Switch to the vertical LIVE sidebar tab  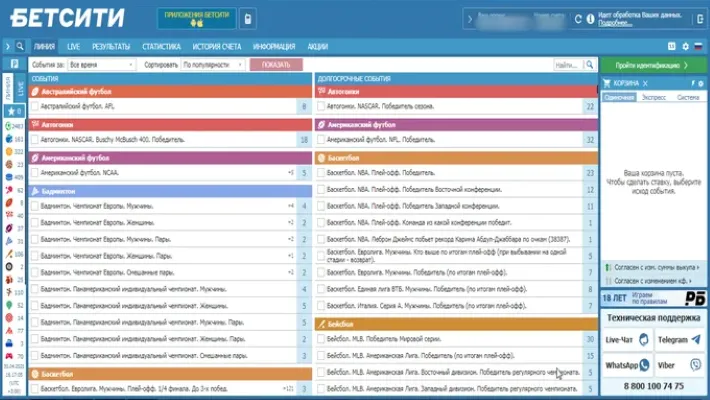tap(20, 88)
